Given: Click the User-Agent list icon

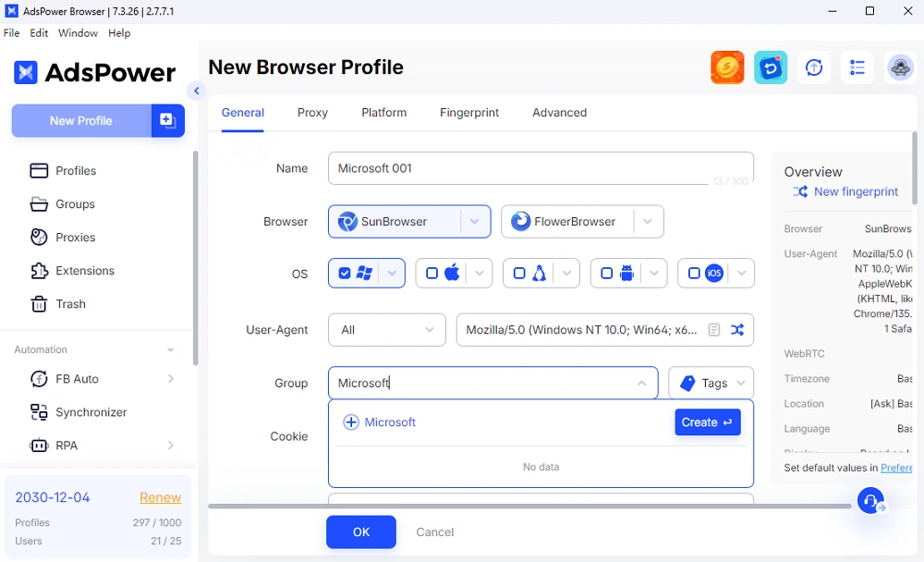Looking at the screenshot, I should pyautogui.click(x=713, y=330).
